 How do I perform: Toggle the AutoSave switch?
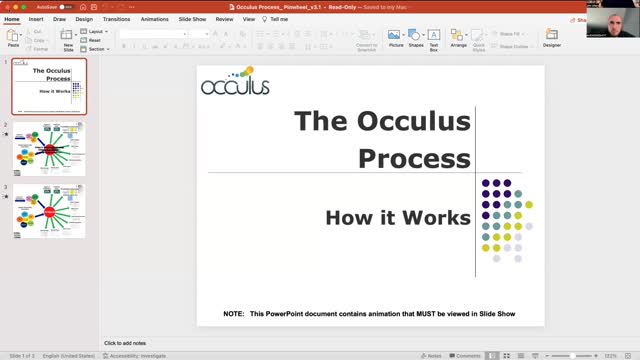pyautogui.click(x=65, y=7)
